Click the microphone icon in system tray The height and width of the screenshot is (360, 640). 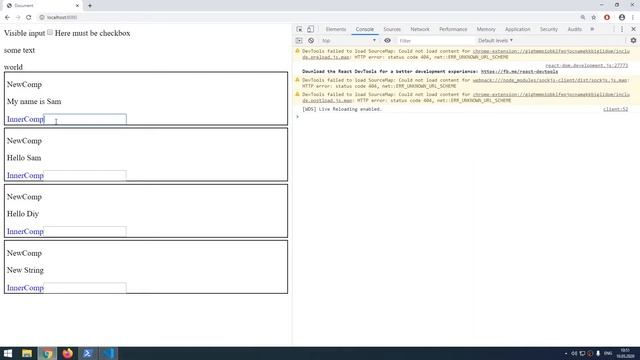598,353
